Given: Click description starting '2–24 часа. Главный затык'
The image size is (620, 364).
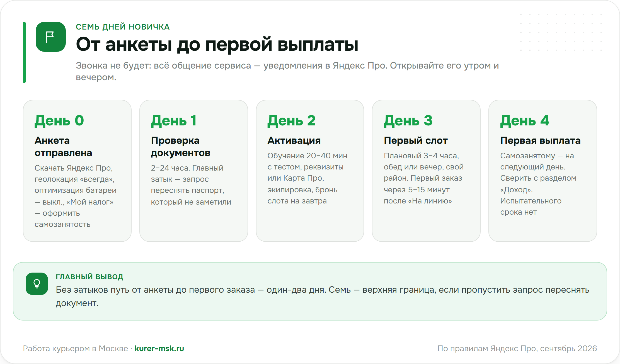Looking at the screenshot, I should point(191,185).
